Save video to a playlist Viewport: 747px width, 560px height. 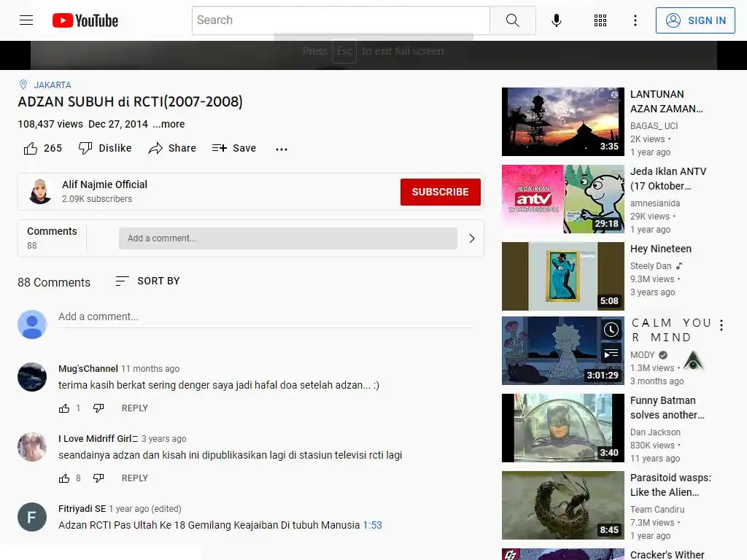point(234,148)
